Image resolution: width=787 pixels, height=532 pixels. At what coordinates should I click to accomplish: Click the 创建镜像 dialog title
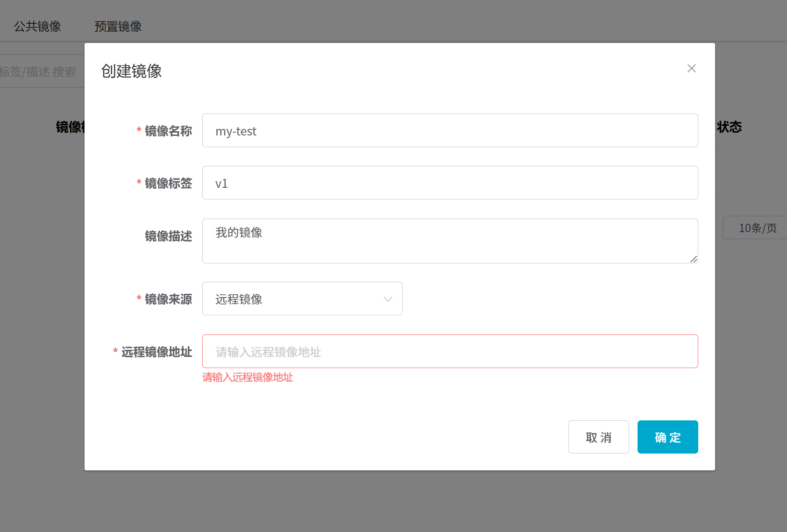point(131,71)
